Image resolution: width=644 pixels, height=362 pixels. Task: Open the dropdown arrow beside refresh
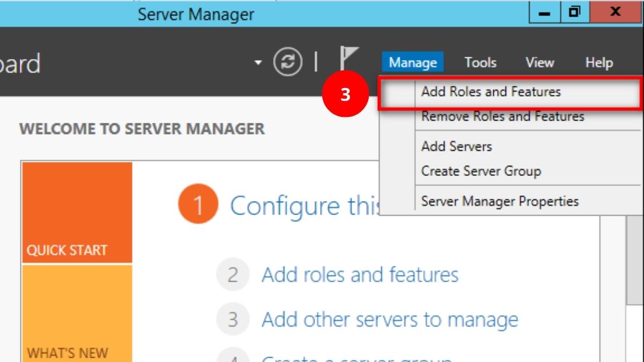tap(258, 63)
